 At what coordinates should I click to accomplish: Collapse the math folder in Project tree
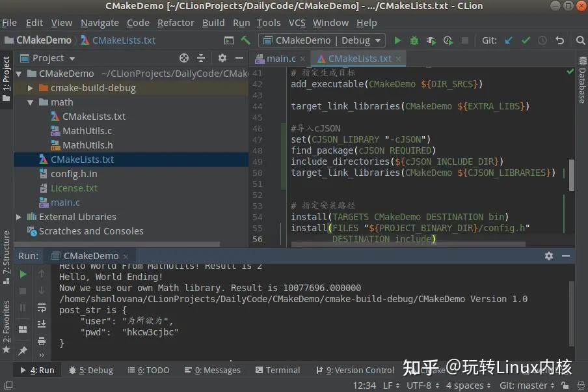[x=31, y=102]
